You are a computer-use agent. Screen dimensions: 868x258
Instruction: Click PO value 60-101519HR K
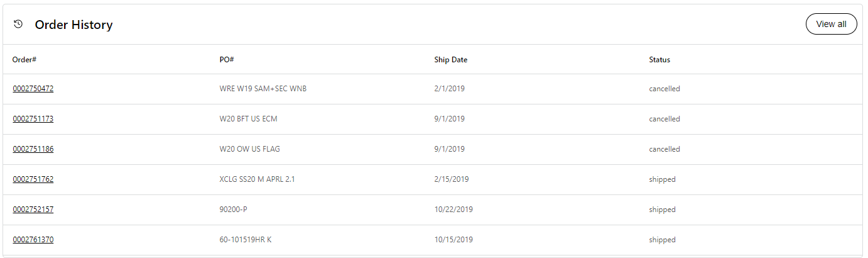tap(246, 240)
